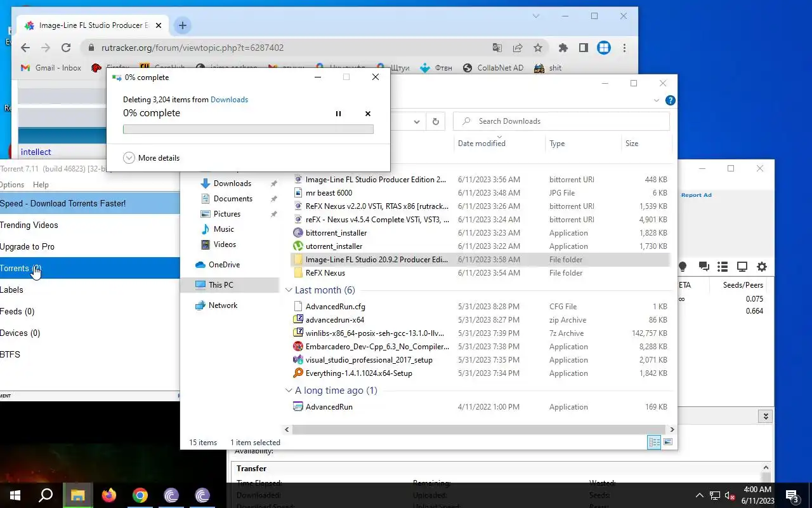Collapse the Last month (6) group
The width and height of the screenshot is (812, 508).
tap(289, 290)
